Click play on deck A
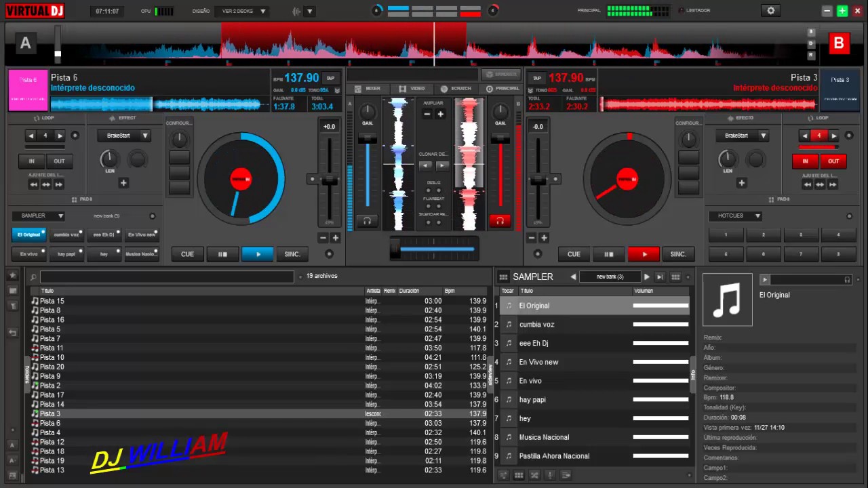The width and height of the screenshot is (868, 488). coord(257,254)
